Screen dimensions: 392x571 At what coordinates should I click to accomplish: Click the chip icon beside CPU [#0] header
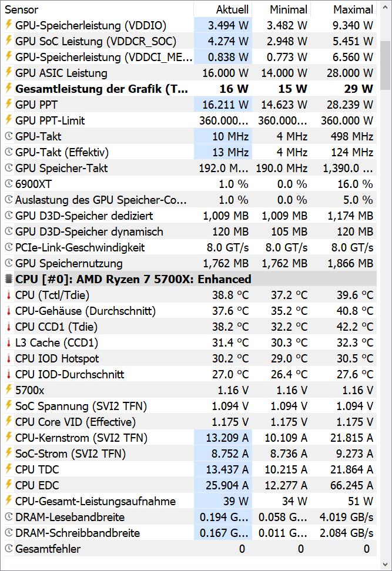[x=8, y=279]
